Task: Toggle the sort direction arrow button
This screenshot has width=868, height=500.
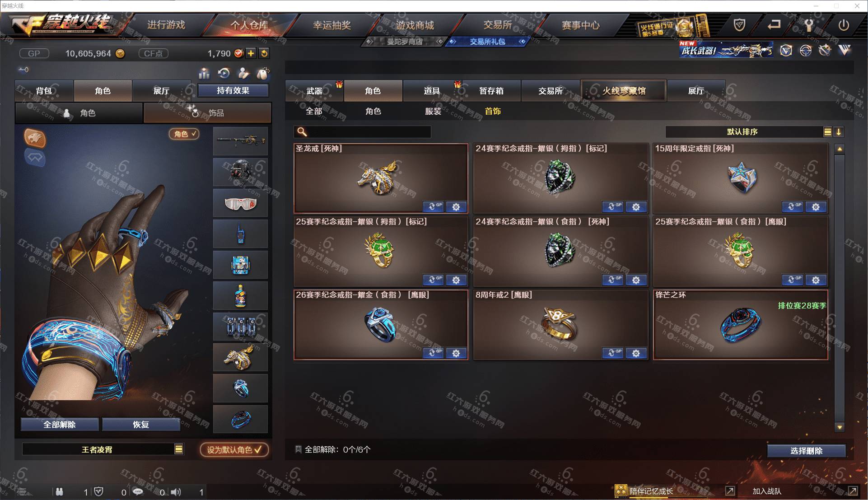Action: point(839,132)
